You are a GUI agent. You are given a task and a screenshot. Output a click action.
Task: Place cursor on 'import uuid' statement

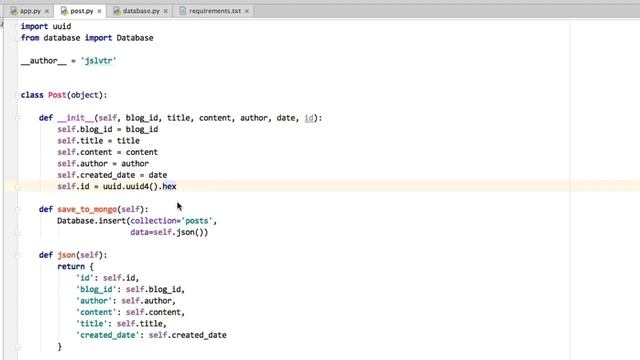(46, 26)
